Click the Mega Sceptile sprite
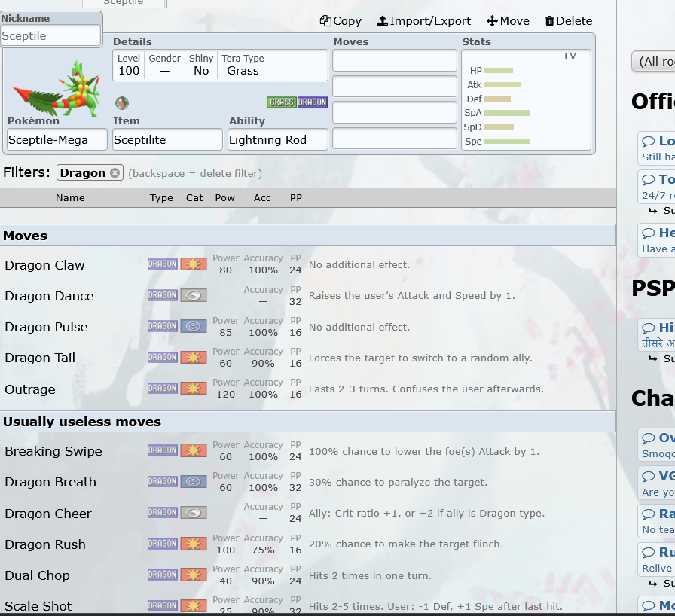This screenshot has height=616, width=675. pyautogui.click(x=57, y=90)
